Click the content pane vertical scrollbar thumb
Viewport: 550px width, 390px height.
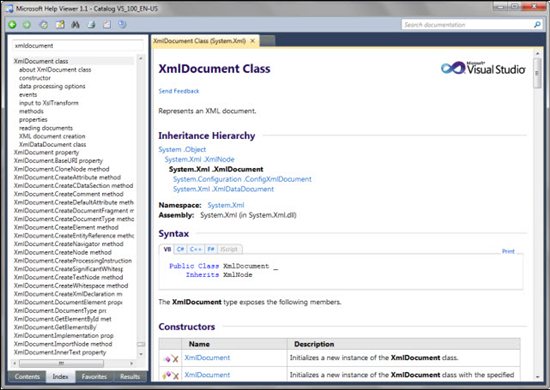pos(537,73)
